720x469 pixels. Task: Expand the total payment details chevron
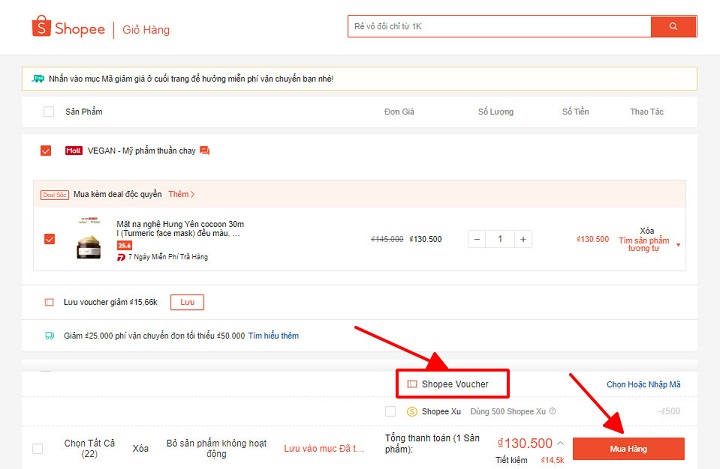point(561,443)
